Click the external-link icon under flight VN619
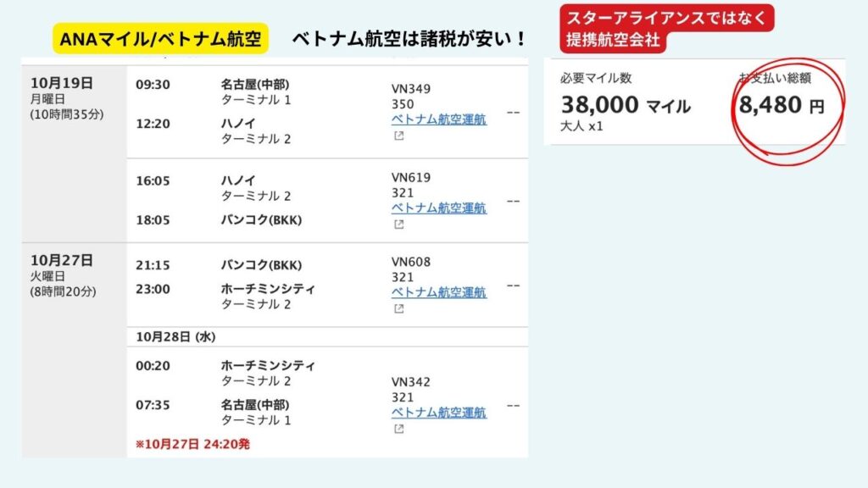Screen dimensions: 868x488 point(399,225)
